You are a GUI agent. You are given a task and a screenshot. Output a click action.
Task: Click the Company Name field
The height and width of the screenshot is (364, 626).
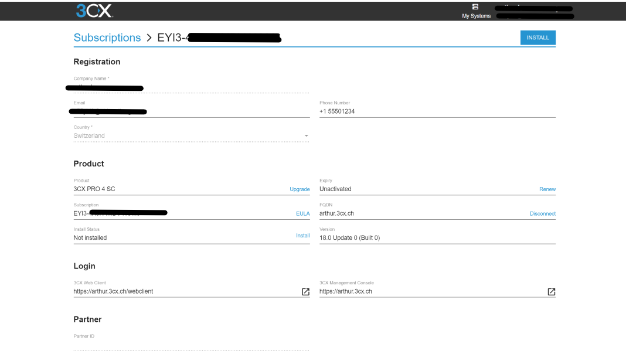(x=191, y=88)
